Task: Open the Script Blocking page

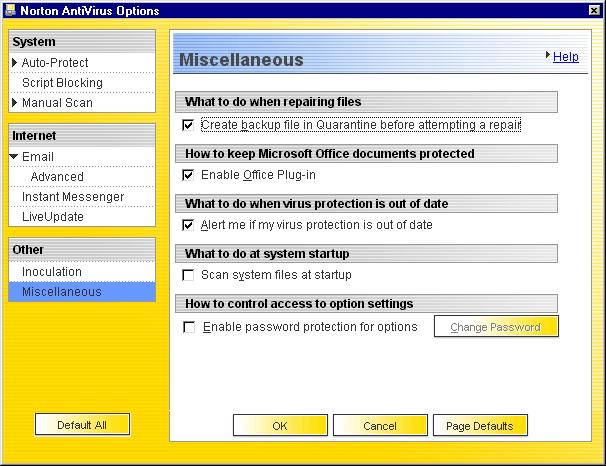Action: (62, 83)
